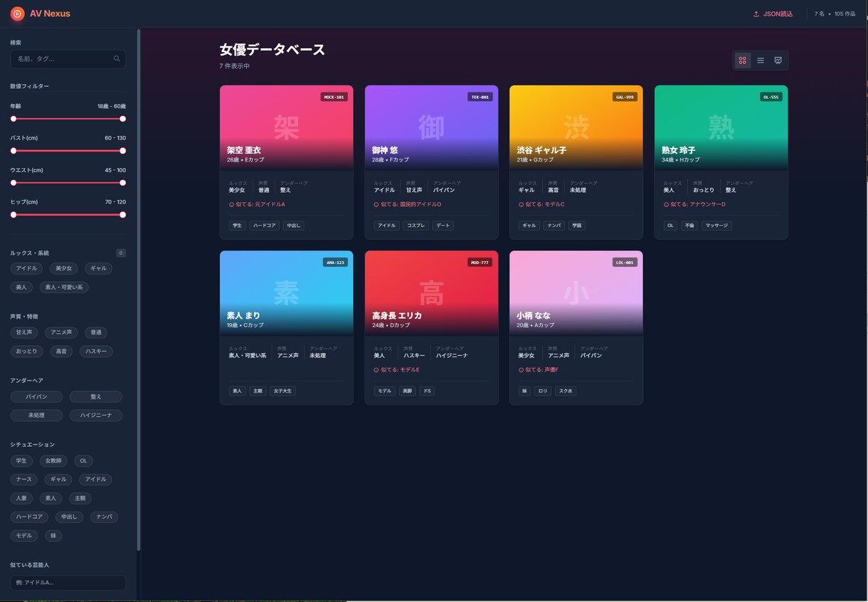Open the chart presentation view icon
The height and width of the screenshot is (602, 868).
click(778, 60)
